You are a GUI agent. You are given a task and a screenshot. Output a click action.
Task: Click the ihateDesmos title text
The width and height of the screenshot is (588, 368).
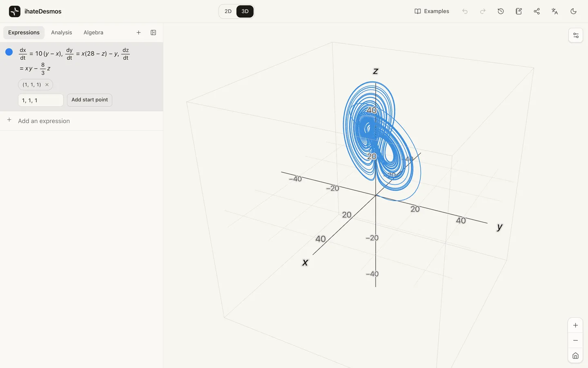click(x=43, y=11)
